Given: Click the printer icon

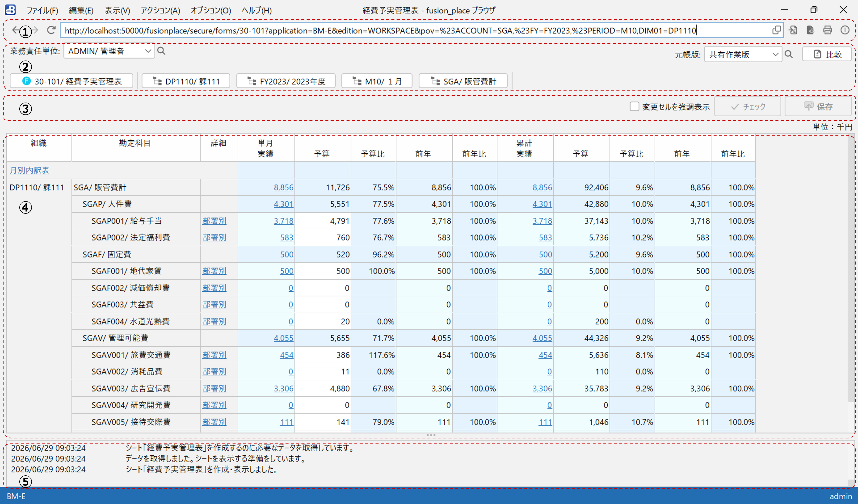Looking at the screenshot, I should (x=827, y=30).
